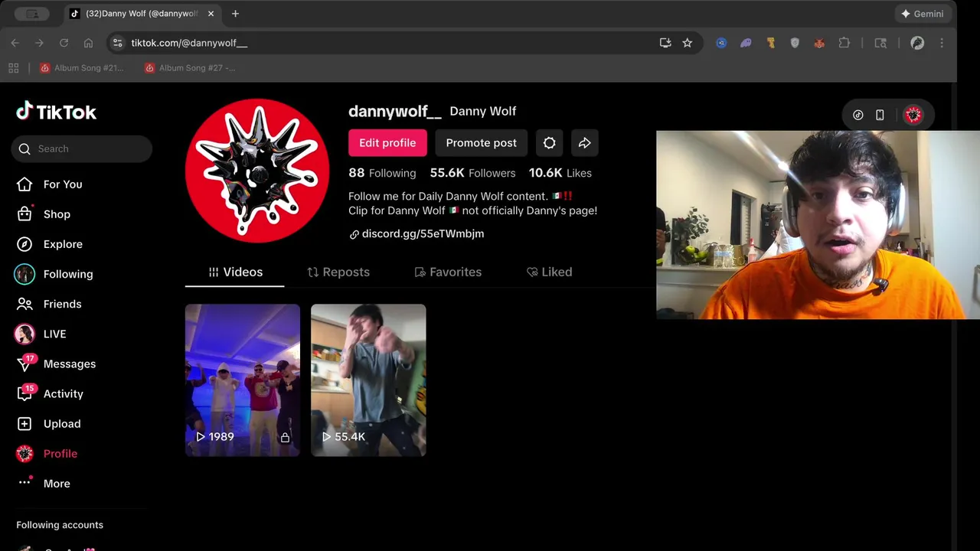Click the phone app icon in header
The image size is (980, 551).
tap(880, 115)
